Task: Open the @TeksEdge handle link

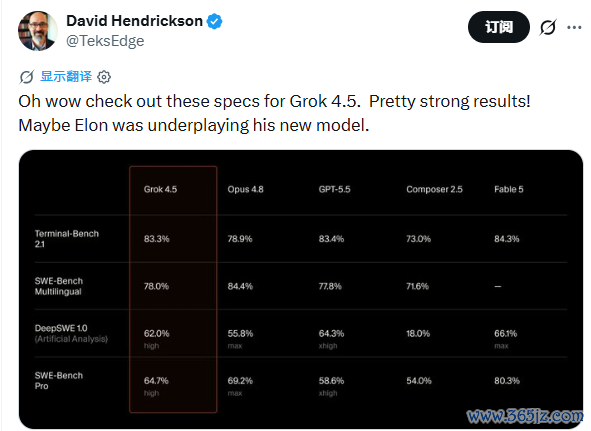Action: click(x=105, y=41)
